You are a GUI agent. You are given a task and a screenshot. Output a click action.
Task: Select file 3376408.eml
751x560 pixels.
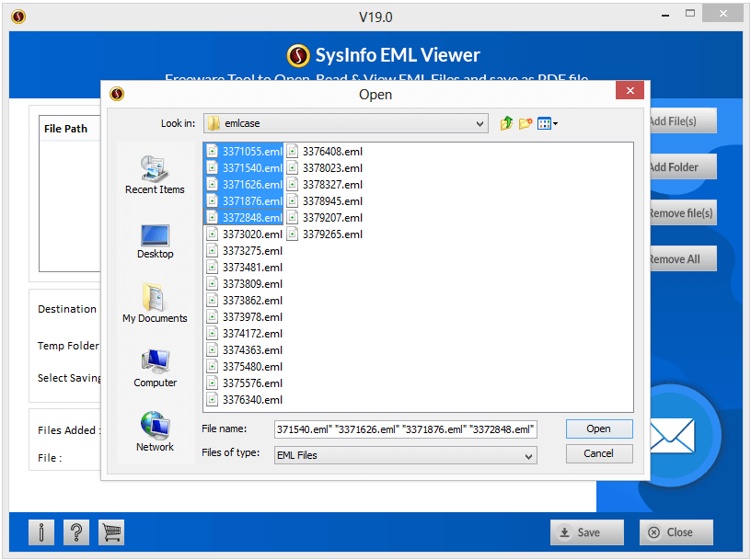click(325, 152)
